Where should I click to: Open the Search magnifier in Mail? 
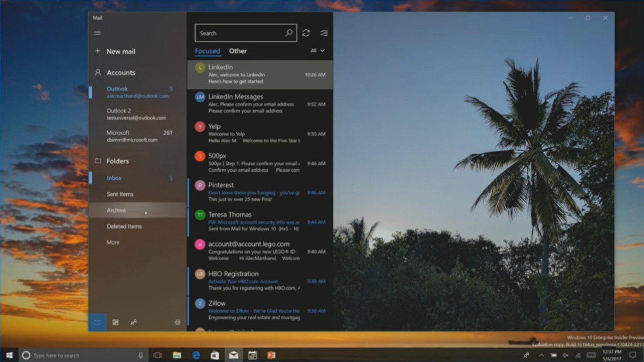289,33
